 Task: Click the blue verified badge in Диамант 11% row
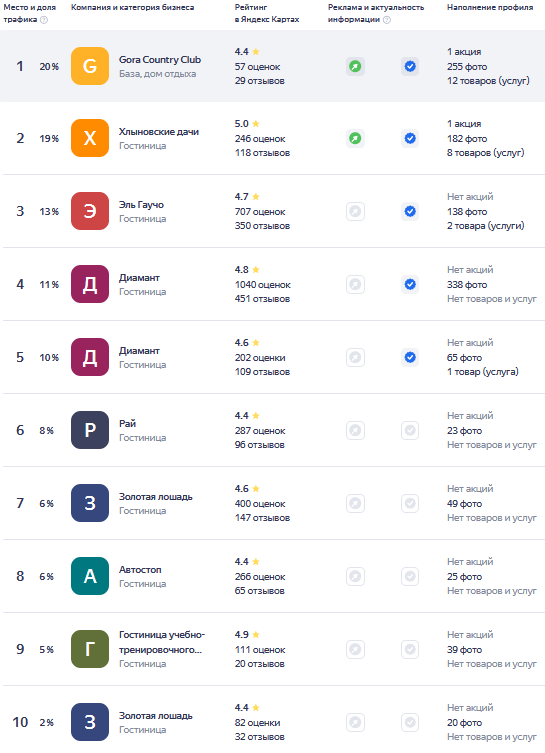click(x=410, y=284)
